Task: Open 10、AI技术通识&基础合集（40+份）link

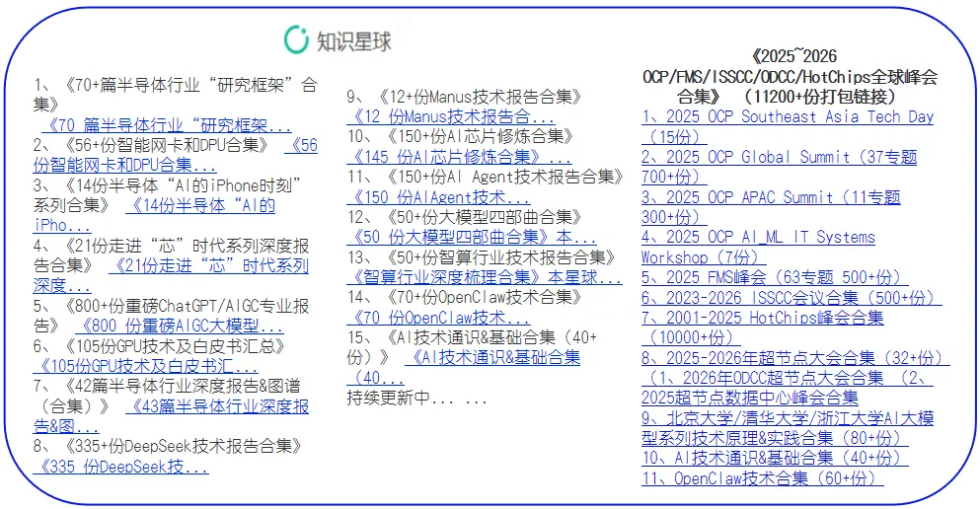Action: (x=775, y=458)
